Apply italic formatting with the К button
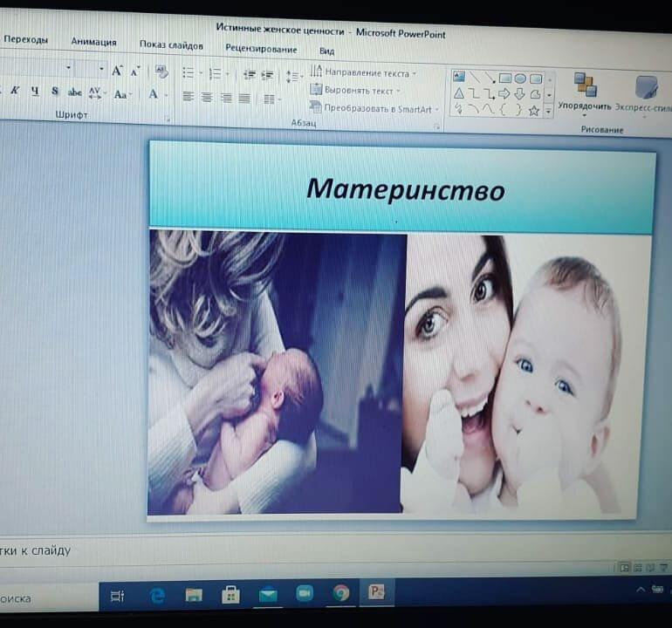672x628 pixels. [x=15, y=91]
